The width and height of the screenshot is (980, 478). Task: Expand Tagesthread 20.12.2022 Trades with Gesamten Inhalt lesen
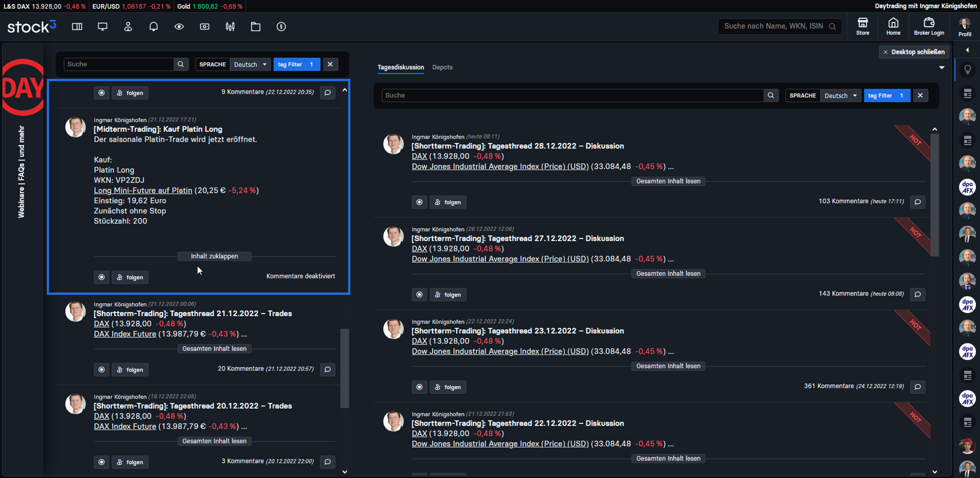coord(214,441)
